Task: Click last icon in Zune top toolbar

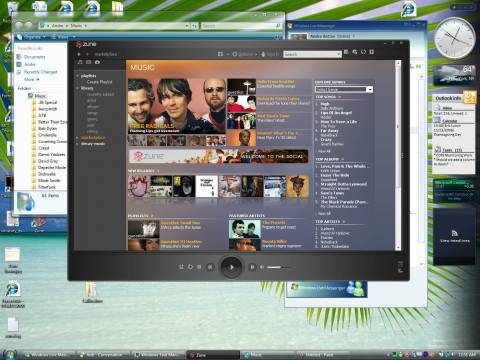Action: tap(372, 52)
